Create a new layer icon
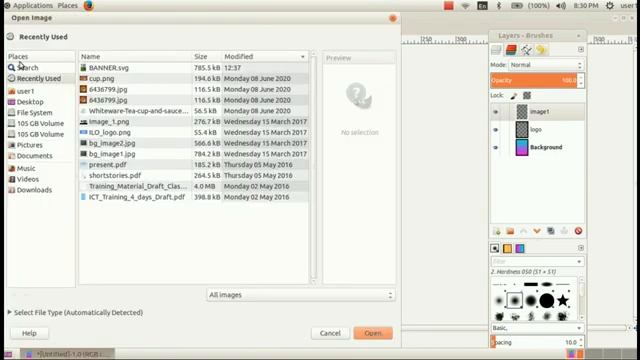The image size is (640, 360). 497,231
